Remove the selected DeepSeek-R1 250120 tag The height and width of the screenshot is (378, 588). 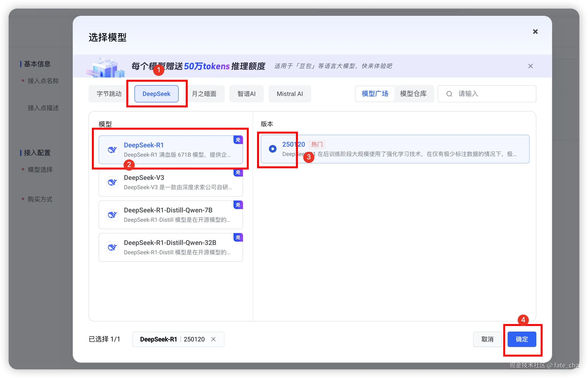tap(213, 339)
